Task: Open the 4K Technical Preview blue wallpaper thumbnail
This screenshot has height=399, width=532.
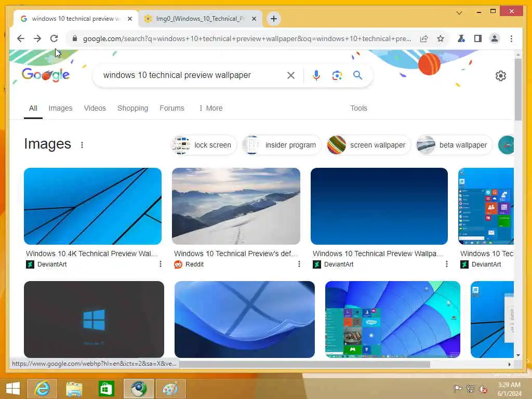Action: [x=92, y=206]
